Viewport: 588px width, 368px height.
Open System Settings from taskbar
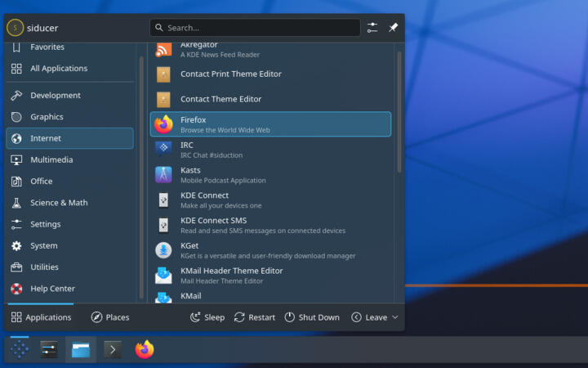click(x=49, y=350)
